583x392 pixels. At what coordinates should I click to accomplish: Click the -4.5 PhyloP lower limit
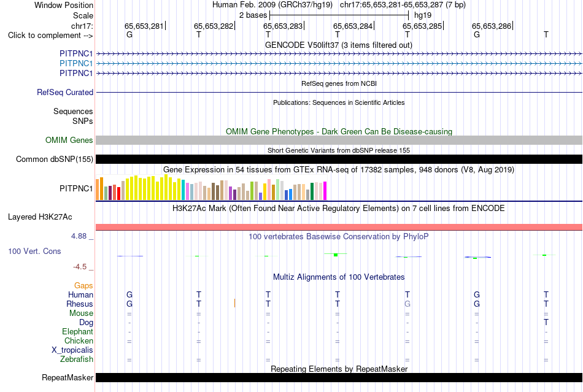pos(80,266)
